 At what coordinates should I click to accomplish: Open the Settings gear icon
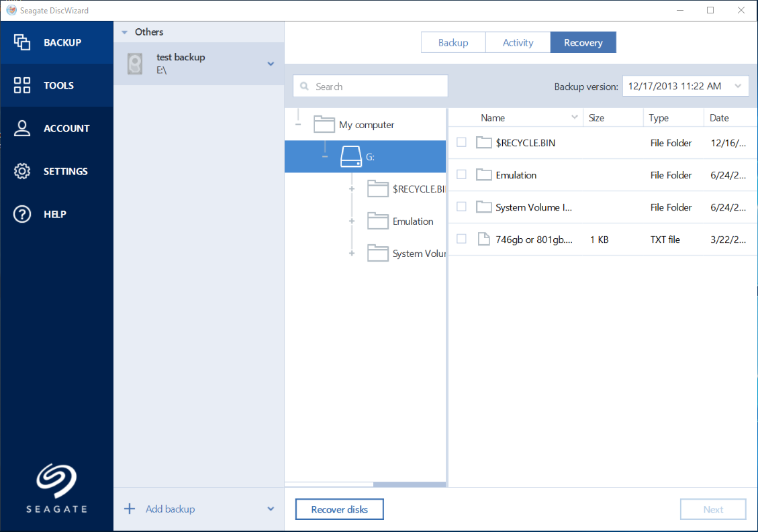pyautogui.click(x=21, y=171)
